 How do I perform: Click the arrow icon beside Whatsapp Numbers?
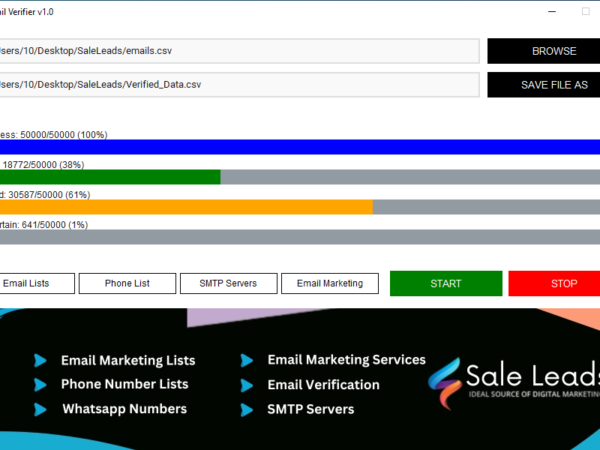coord(40,409)
